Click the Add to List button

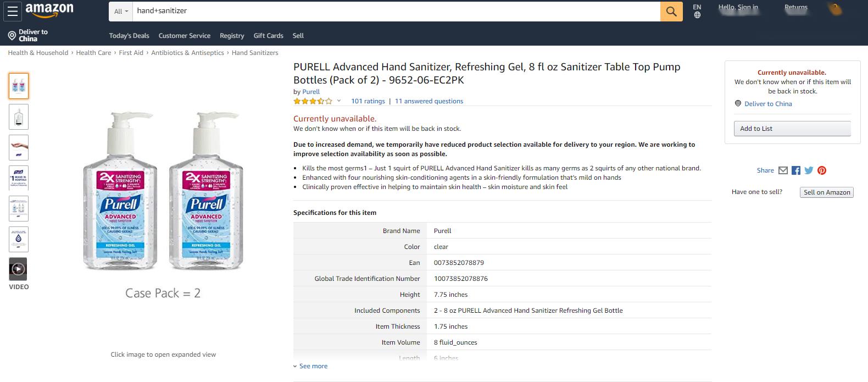click(792, 129)
